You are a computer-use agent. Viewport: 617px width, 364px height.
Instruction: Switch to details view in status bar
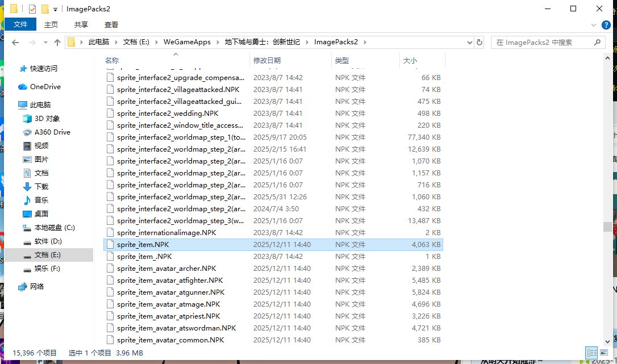tap(591, 353)
